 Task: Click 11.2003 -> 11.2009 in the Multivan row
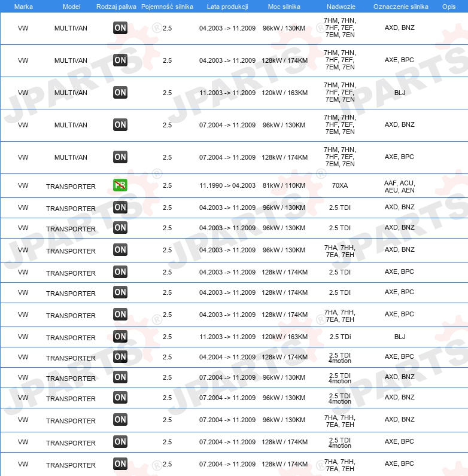[x=227, y=93]
